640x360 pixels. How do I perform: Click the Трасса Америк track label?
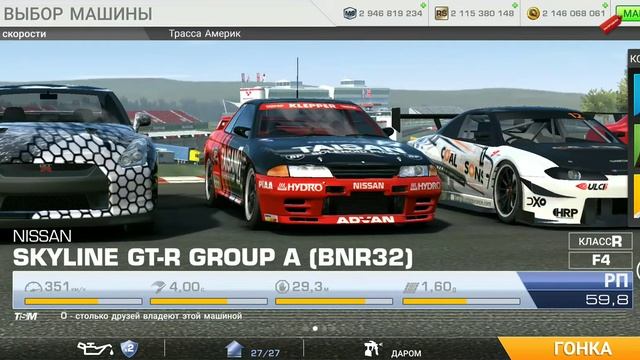(x=204, y=33)
